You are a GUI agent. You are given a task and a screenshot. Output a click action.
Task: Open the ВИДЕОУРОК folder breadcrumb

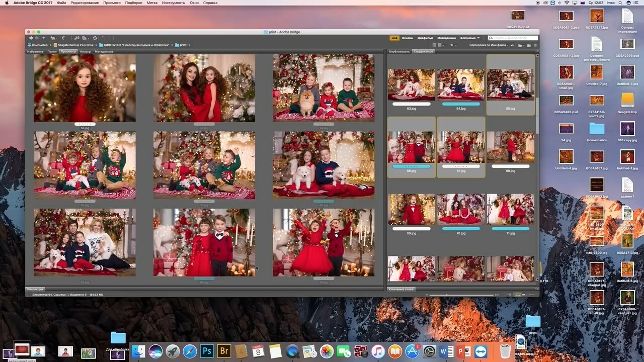133,45
